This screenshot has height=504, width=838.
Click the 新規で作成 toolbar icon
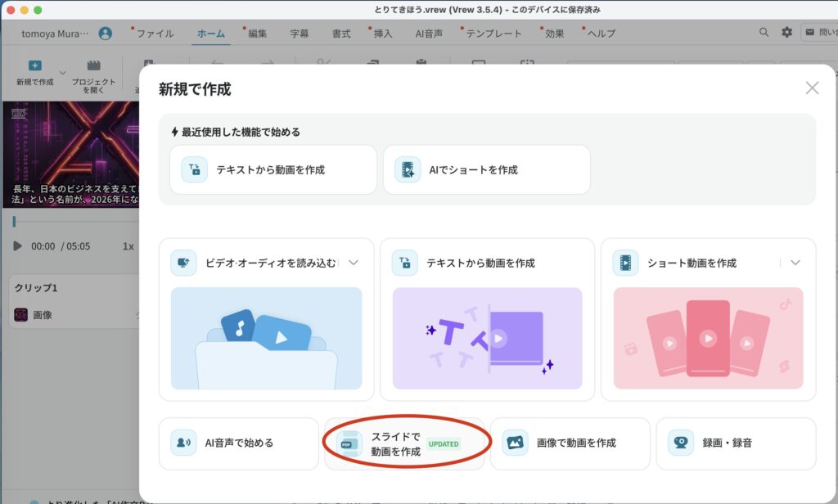click(34, 66)
